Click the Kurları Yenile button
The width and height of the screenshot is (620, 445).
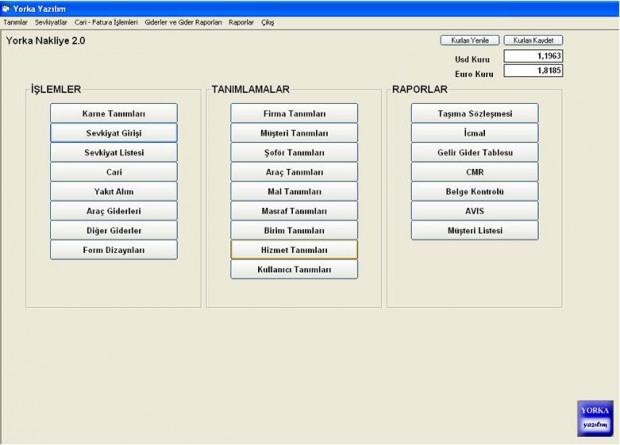click(470, 40)
